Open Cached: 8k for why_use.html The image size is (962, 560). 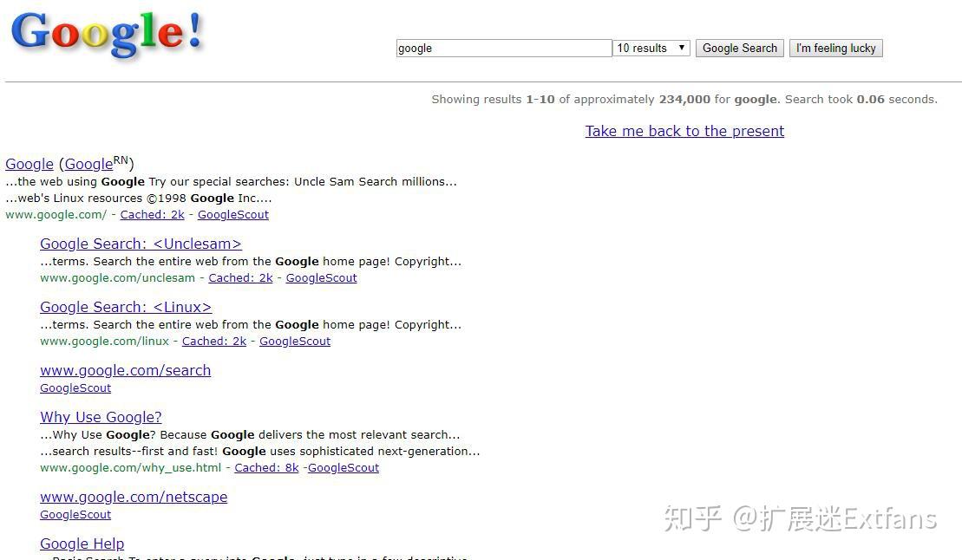(x=266, y=468)
